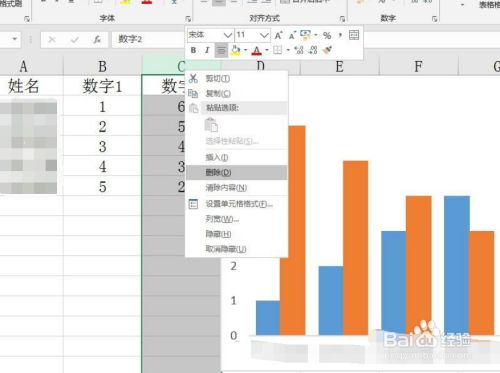The image size is (500, 373).
Task: Click table format icon in mini toolbar
Action: pyautogui.click(x=354, y=35)
